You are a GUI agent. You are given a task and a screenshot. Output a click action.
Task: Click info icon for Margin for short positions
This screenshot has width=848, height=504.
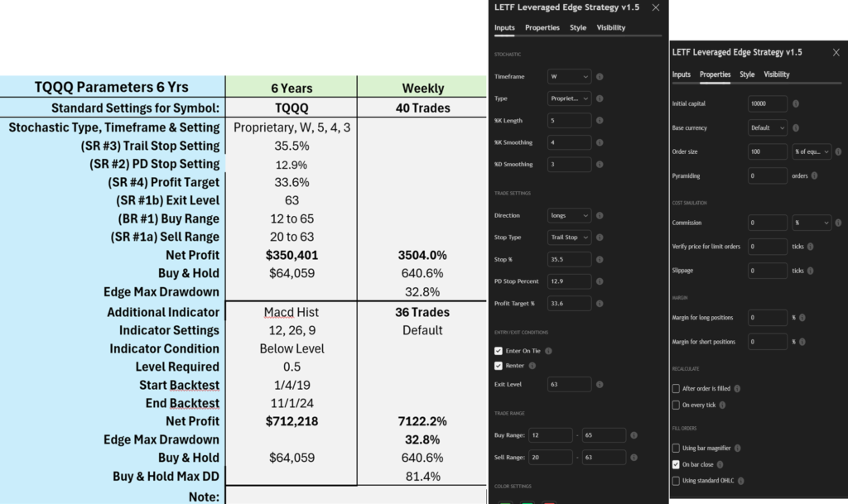[802, 342]
